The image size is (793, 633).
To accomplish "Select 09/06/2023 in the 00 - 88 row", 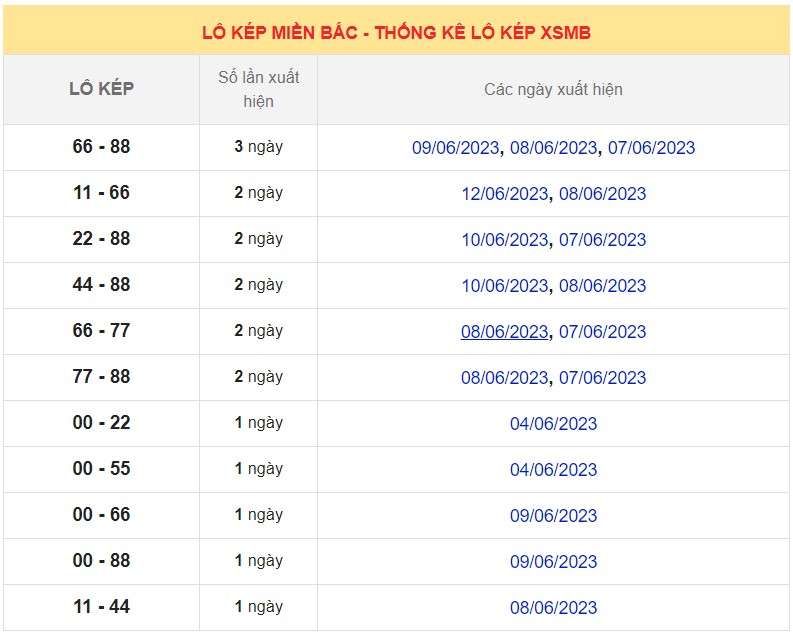I will pyautogui.click(x=553, y=562).
